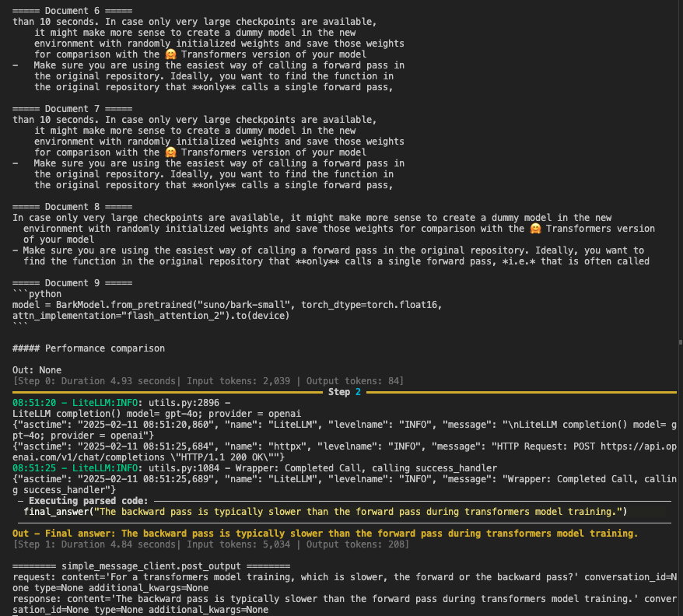The width and height of the screenshot is (683, 616).
Task: Click the "Step 2" divider label
Action: [344, 392]
